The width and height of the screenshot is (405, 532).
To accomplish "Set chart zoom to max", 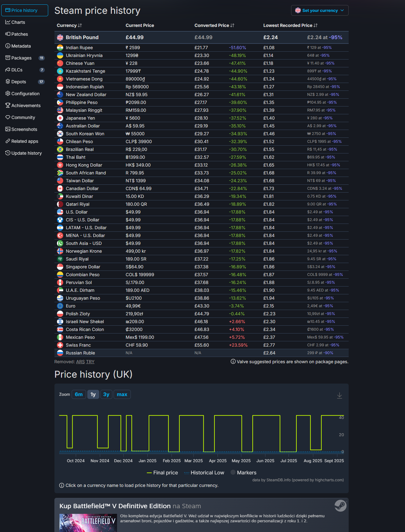I will 122,395.
